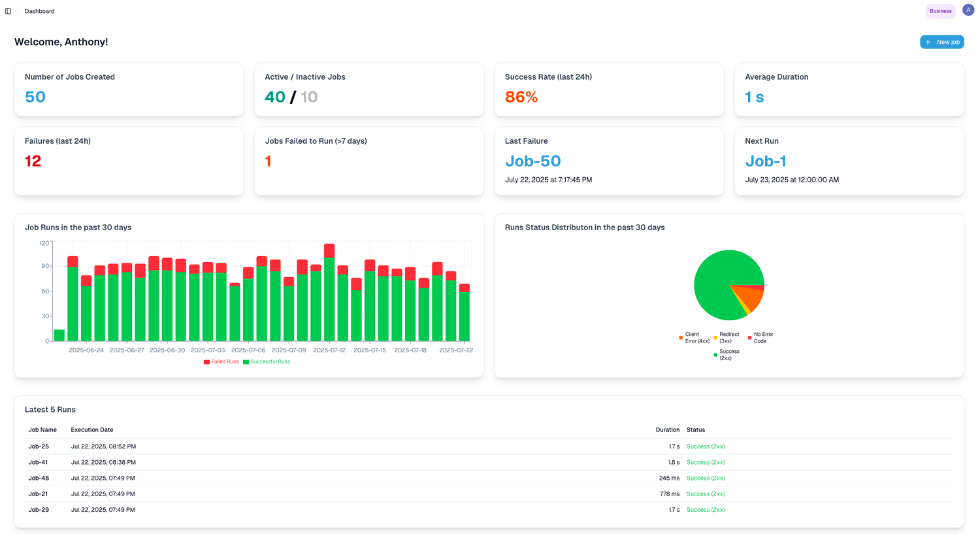Click the 1.8 s duration cell
980x534 pixels.
tap(674, 462)
